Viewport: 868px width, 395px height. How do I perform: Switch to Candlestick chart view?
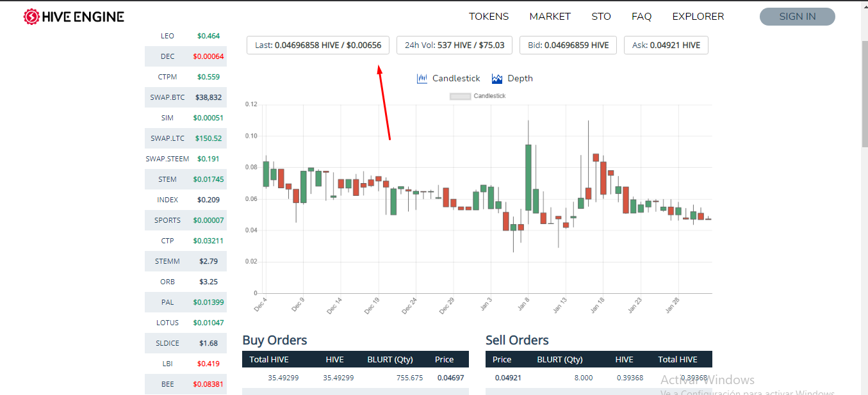pyautogui.click(x=456, y=79)
